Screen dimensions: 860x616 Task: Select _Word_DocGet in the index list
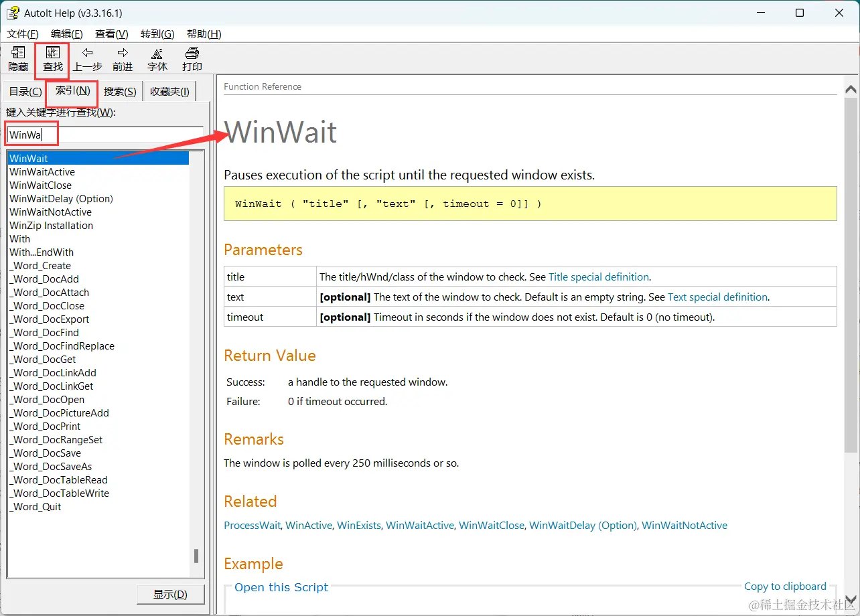pos(43,360)
